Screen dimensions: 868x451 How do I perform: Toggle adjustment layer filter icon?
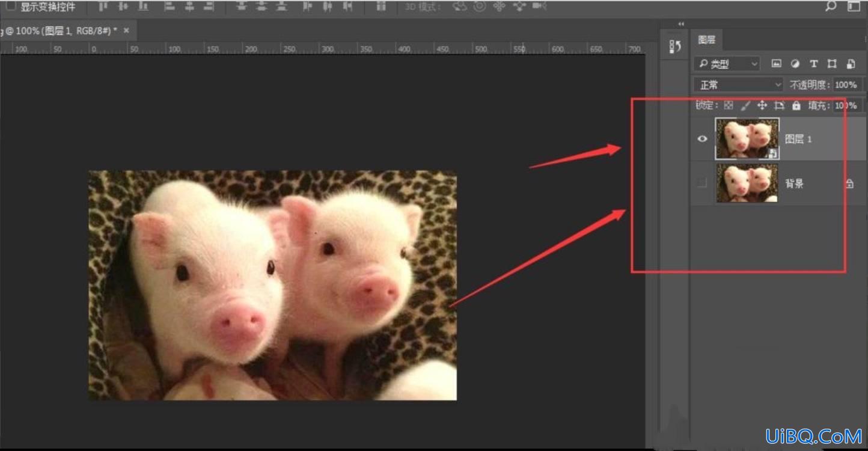pos(795,64)
